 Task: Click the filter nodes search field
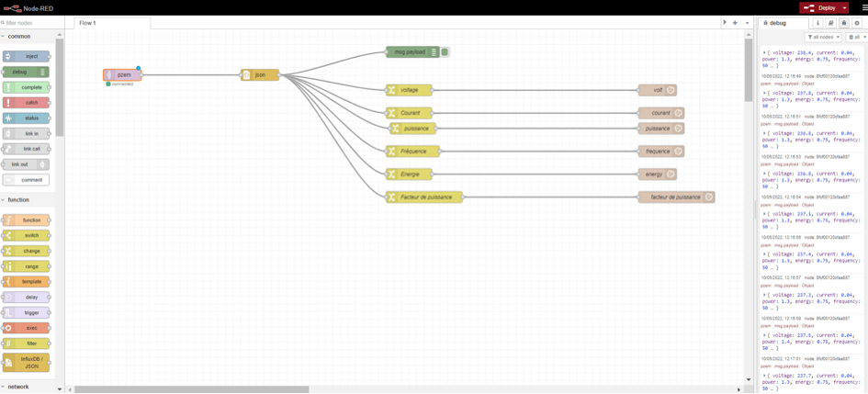pyautogui.click(x=32, y=23)
